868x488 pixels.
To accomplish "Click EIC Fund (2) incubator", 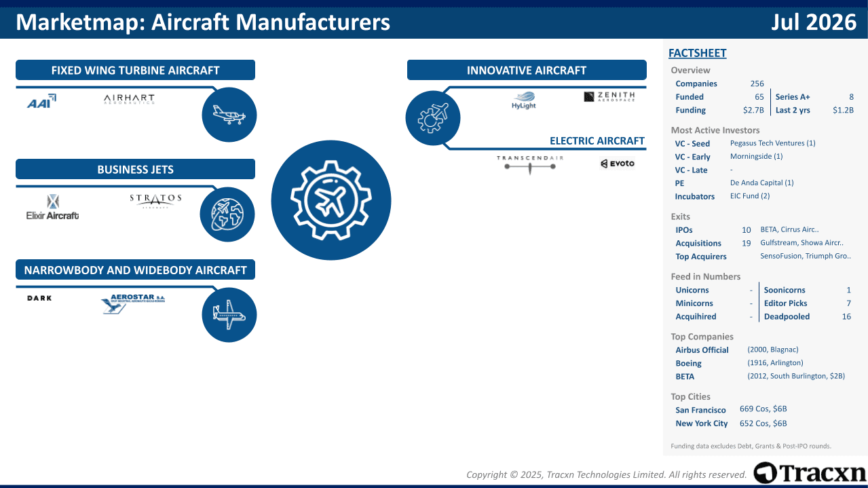I will [750, 196].
